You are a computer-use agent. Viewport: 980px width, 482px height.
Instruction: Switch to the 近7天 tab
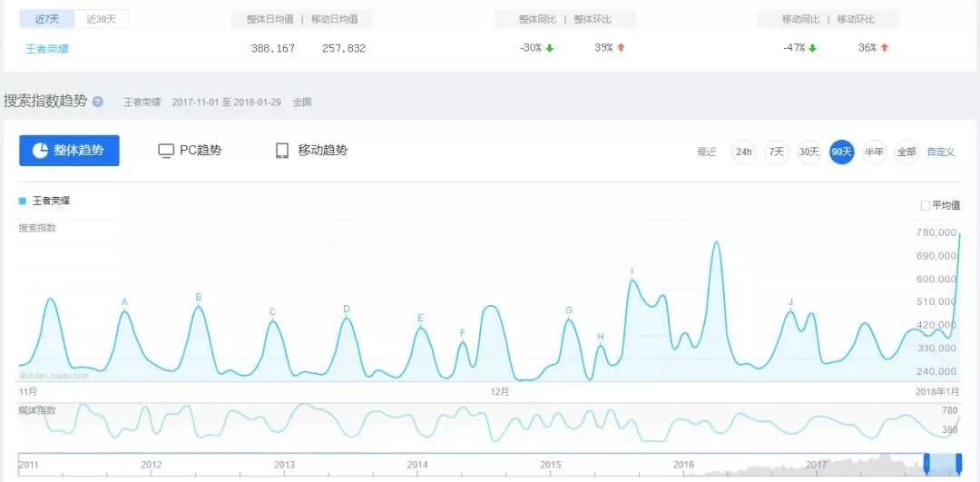coord(46,19)
